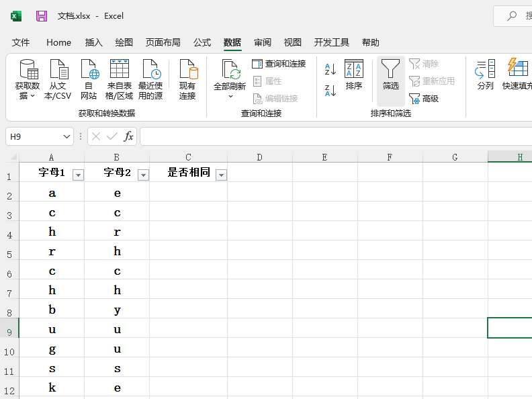Select the active cell H9
Screen dimensions: 532x399
click(510, 328)
